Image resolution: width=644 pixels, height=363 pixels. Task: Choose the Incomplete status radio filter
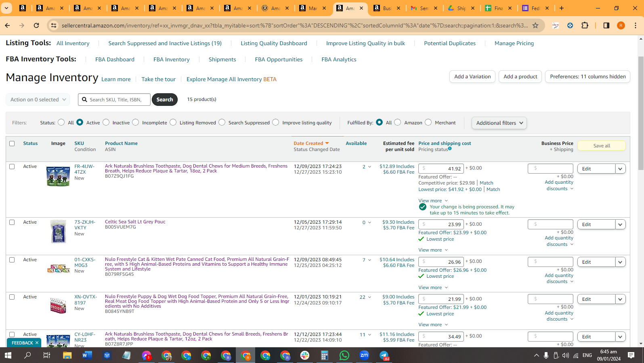point(136,122)
